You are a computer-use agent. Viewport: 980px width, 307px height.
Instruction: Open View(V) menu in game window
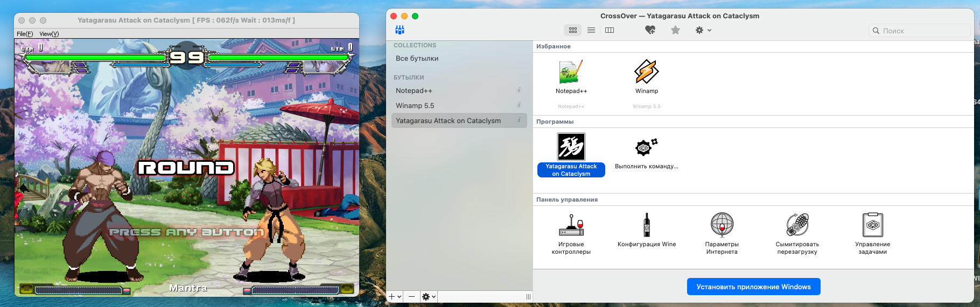tap(49, 34)
